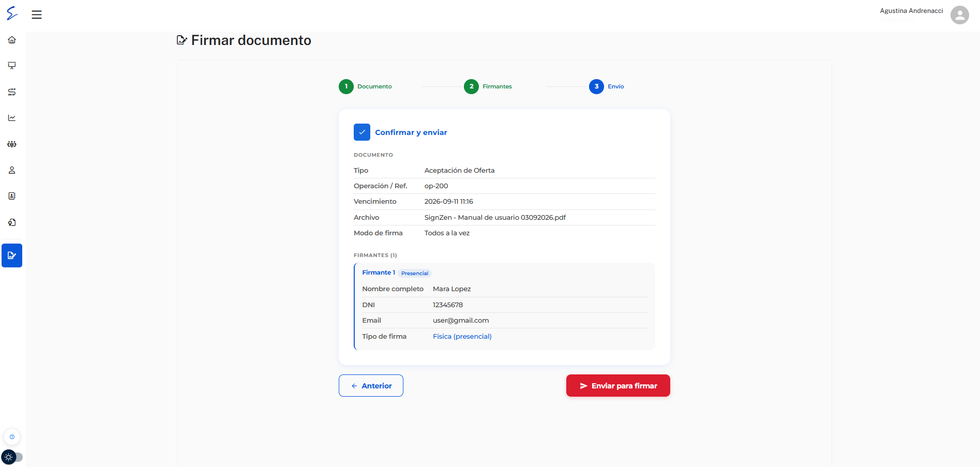Open the user avatar menu
This screenshot has width=980, height=467.
tap(959, 14)
